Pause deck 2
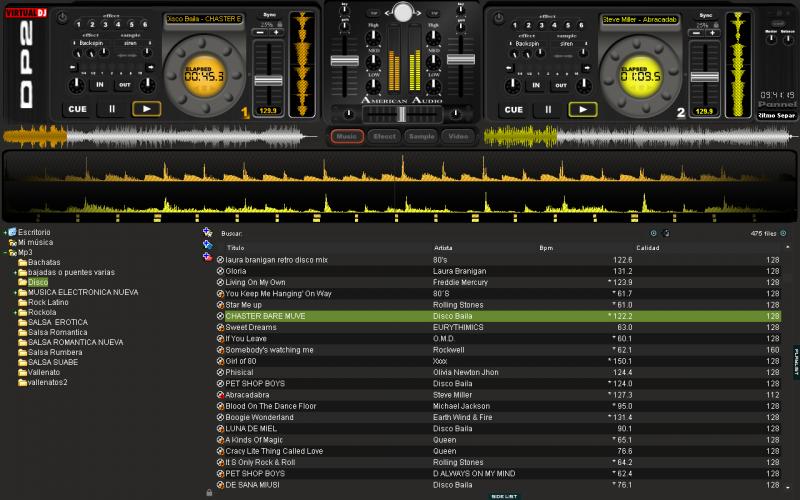The height and width of the screenshot is (500, 800). (548, 109)
